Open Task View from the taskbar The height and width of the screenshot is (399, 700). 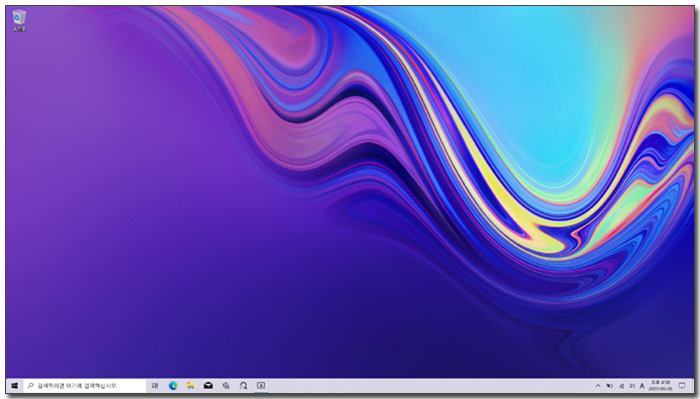(155, 386)
